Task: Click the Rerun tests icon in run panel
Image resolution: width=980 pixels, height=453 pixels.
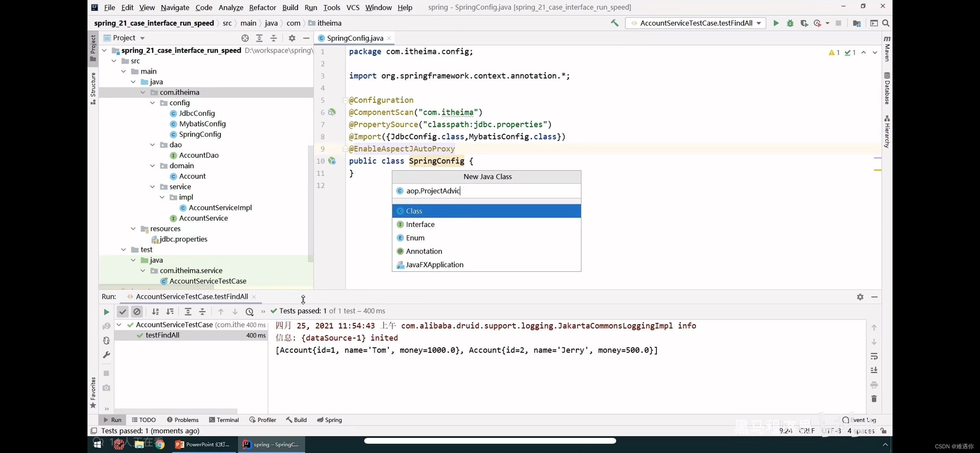Action: (106, 311)
